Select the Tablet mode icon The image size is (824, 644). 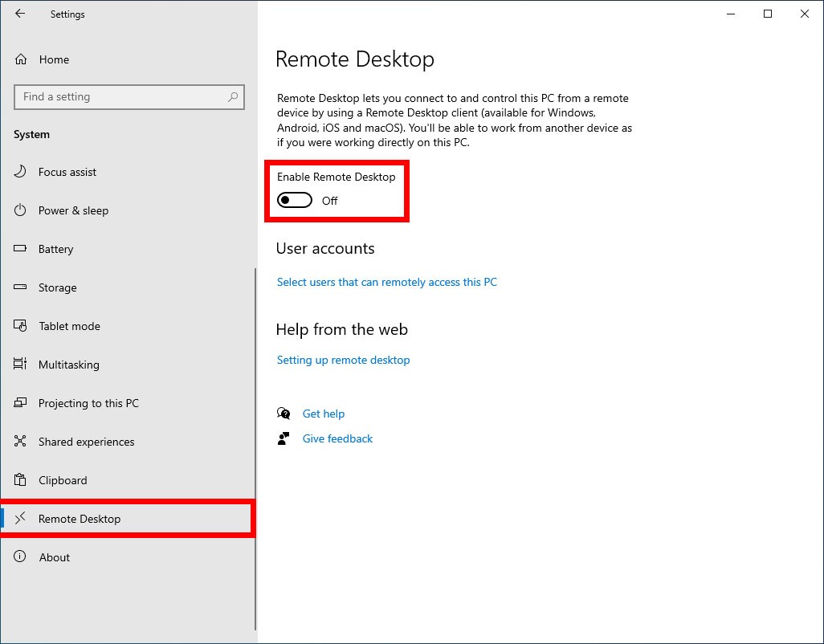tap(22, 326)
